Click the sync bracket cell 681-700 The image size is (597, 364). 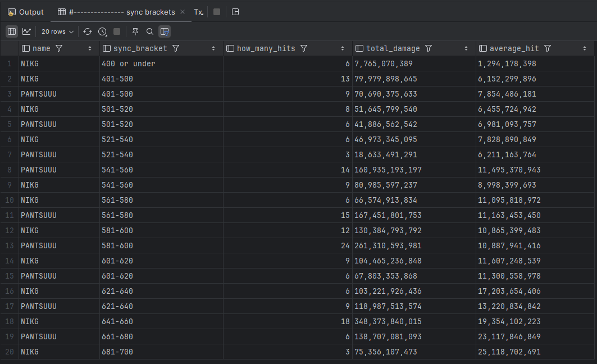(x=161, y=352)
